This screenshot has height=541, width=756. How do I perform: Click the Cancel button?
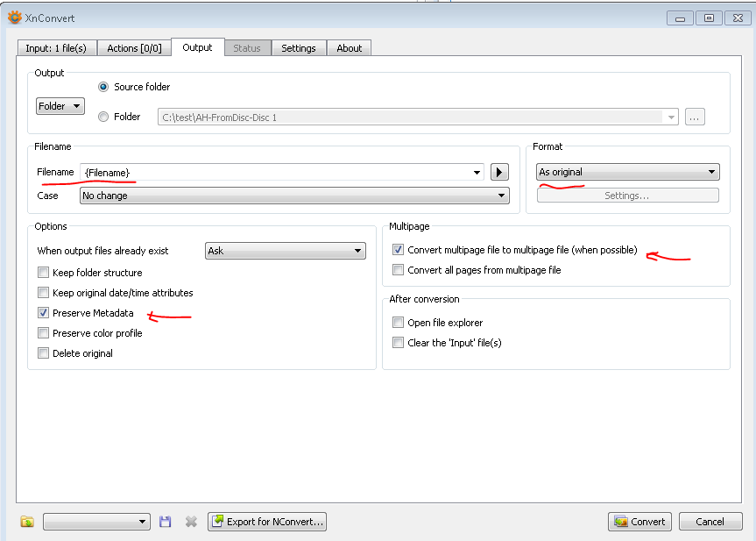click(710, 522)
